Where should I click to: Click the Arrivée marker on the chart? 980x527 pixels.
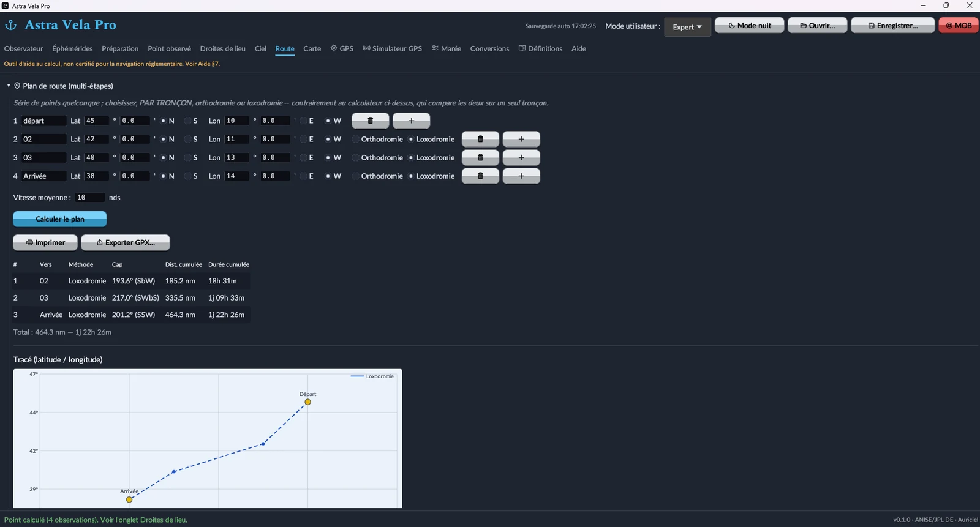point(129,499)
